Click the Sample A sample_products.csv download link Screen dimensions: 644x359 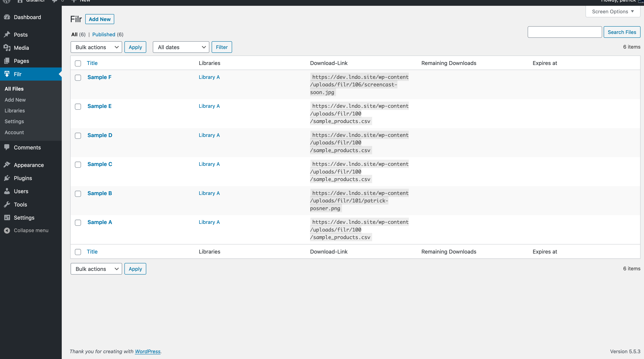[x=359, y=230]
